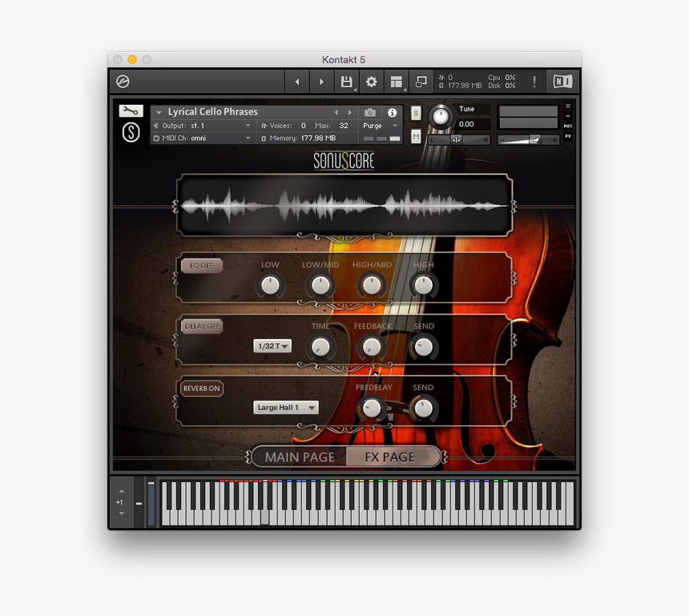Viewport: 689px width, 616px height.
Task: Go to previous preset with header left arrow
Action: [x=297, y=82]
